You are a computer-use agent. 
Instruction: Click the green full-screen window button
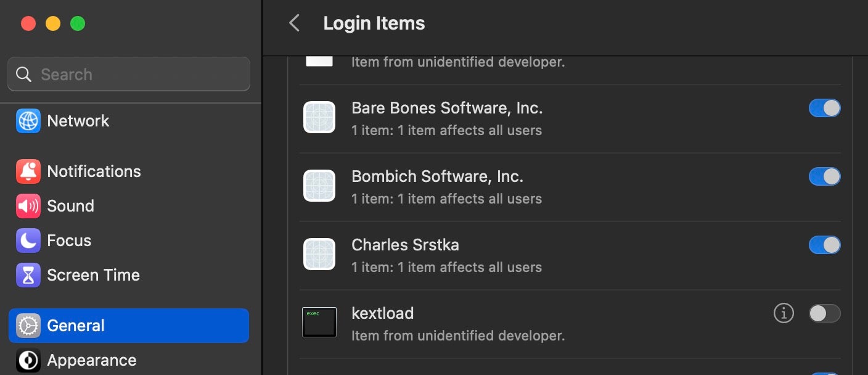click(x=78, y=23)
